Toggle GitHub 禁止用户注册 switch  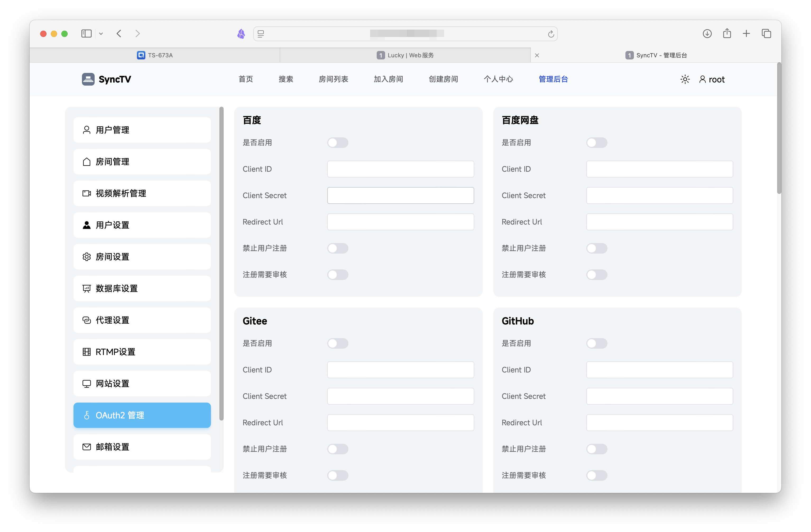(x=597, y=449)
